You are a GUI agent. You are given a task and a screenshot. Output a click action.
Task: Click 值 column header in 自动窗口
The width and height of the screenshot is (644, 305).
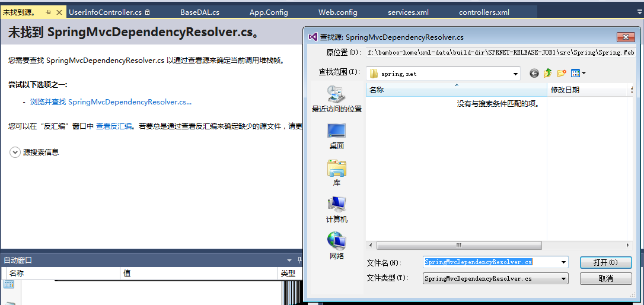pos(199,274)
